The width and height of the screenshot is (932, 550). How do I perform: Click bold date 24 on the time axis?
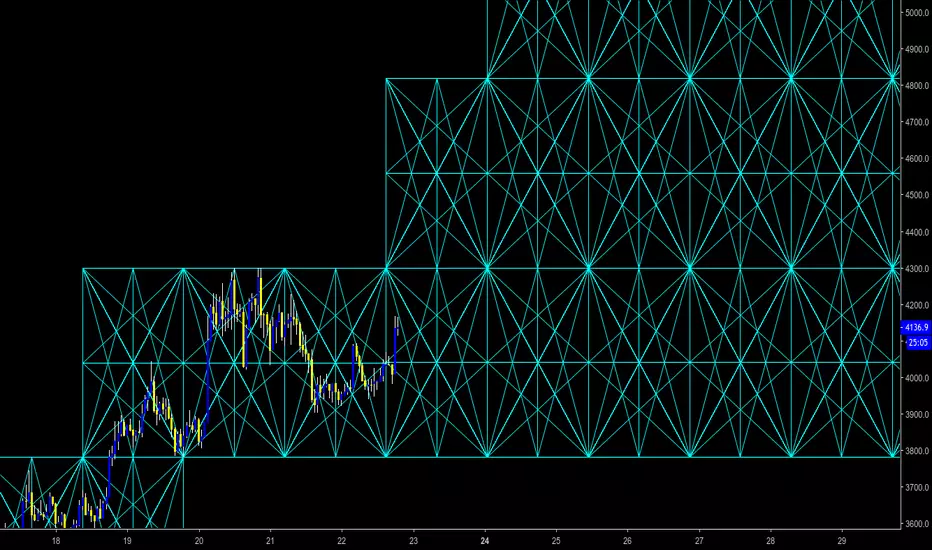coord(485,541)
